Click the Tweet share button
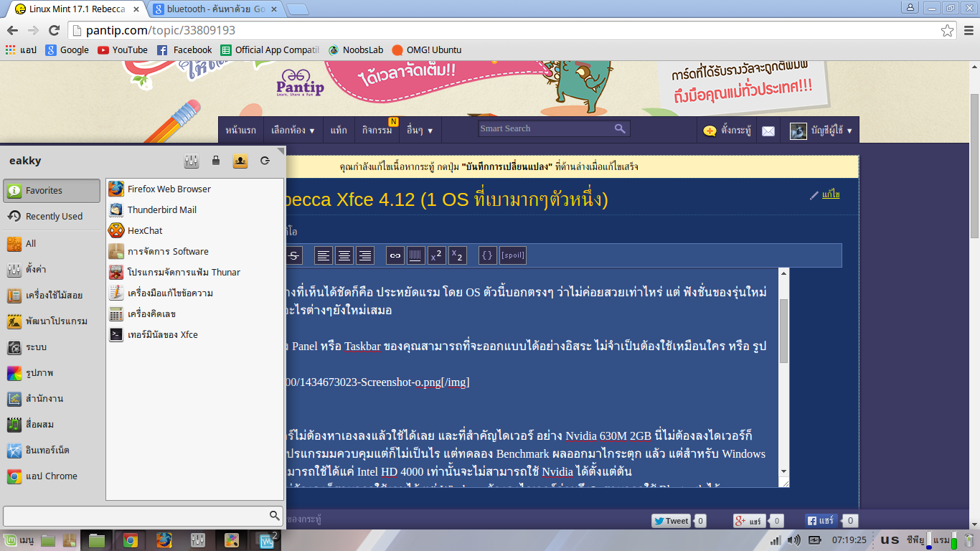The height and width of the screenshot is (551, 980). 672,521
